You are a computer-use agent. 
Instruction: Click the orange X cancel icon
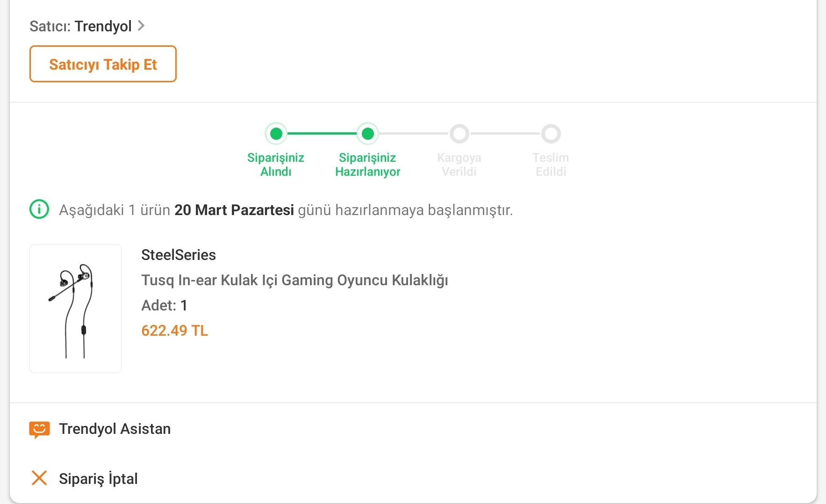pyautogui.click(x=39, y=478)
